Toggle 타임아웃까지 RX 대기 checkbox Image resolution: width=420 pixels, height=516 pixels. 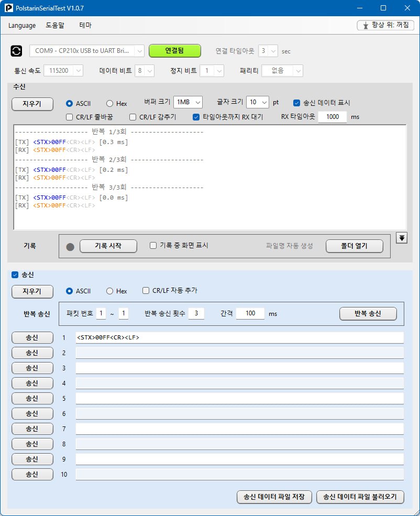point(196,117)
